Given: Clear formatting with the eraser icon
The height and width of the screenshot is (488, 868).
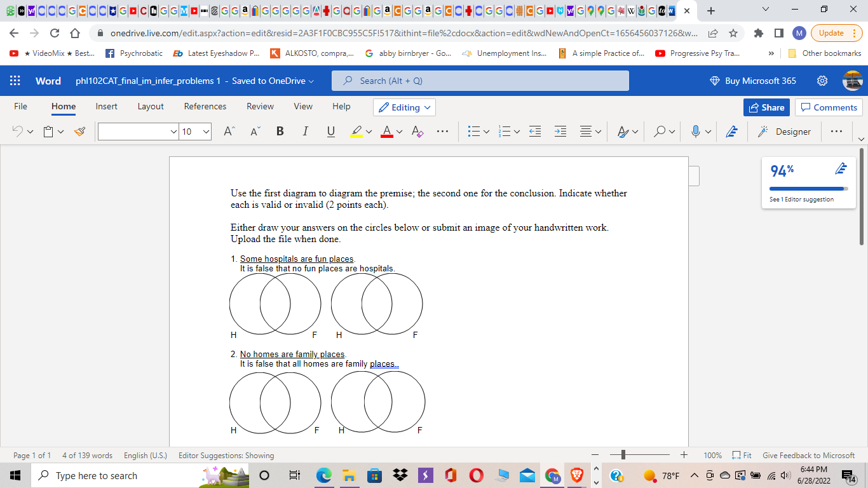Looking at the screenshot, I should 417,132.
